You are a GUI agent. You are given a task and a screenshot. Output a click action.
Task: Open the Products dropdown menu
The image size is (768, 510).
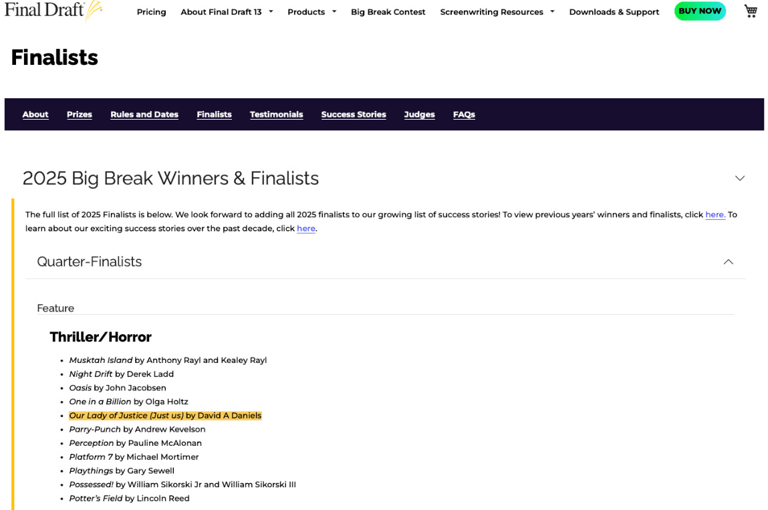[x=312, y=12]
